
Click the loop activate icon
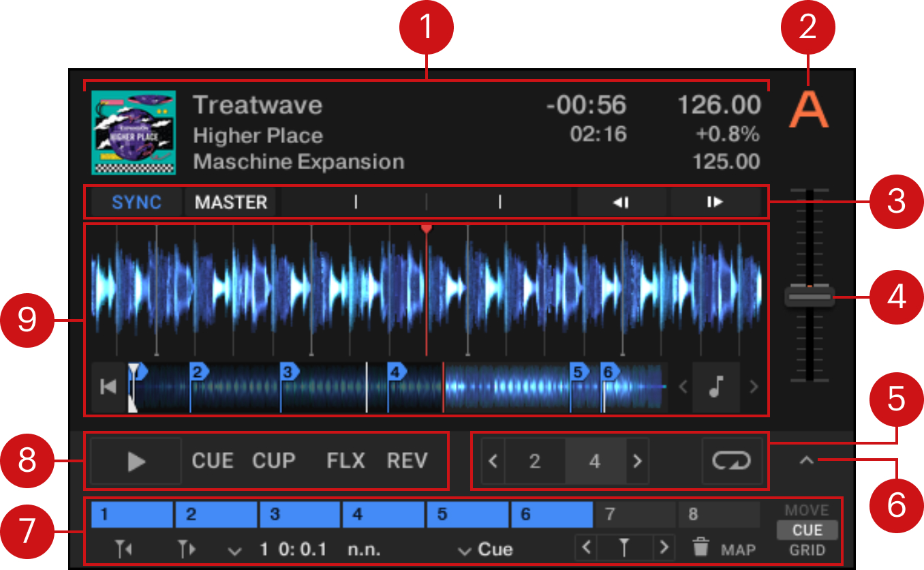pos(732,462)
